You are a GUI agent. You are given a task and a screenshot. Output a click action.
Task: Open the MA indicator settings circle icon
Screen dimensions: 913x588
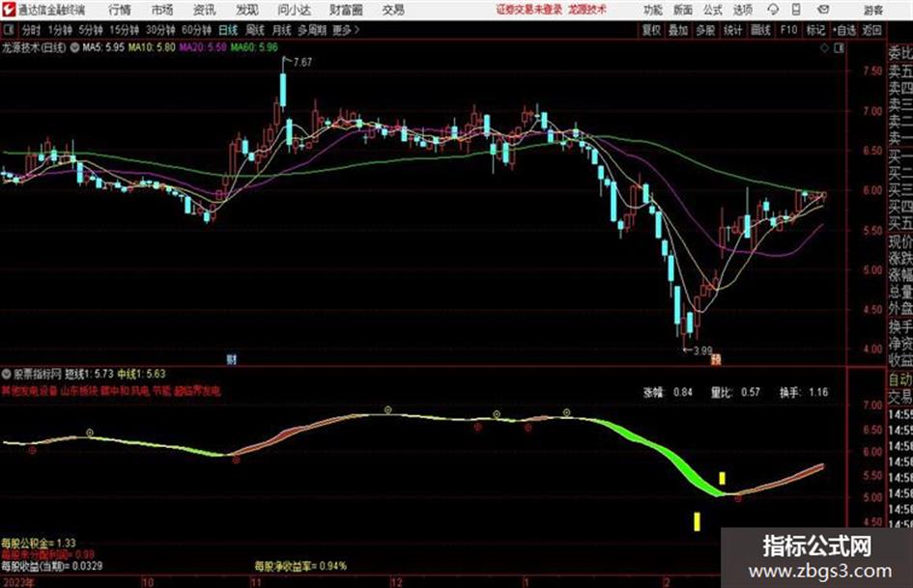coord(74,47)
